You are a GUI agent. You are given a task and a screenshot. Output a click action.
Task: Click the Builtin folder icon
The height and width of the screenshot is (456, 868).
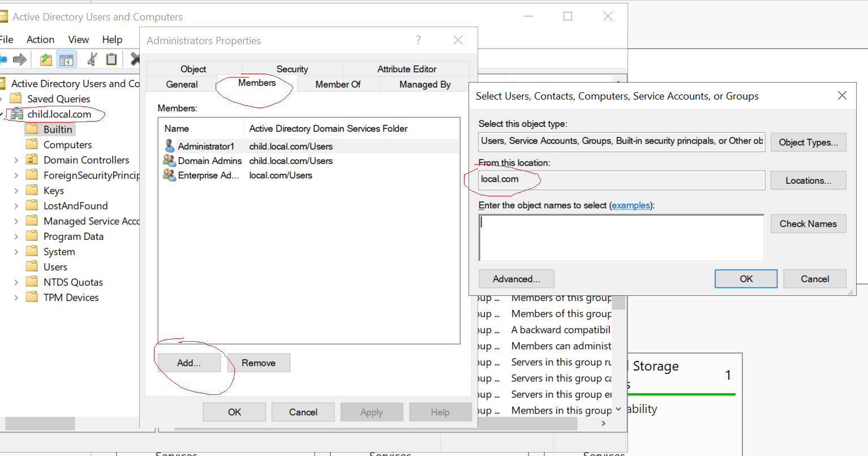coord(32,129)
